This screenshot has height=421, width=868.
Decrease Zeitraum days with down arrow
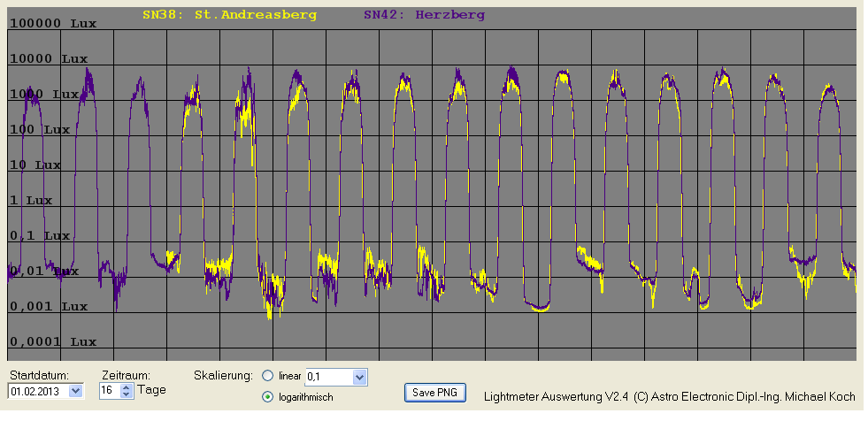(x=126, y=394)
